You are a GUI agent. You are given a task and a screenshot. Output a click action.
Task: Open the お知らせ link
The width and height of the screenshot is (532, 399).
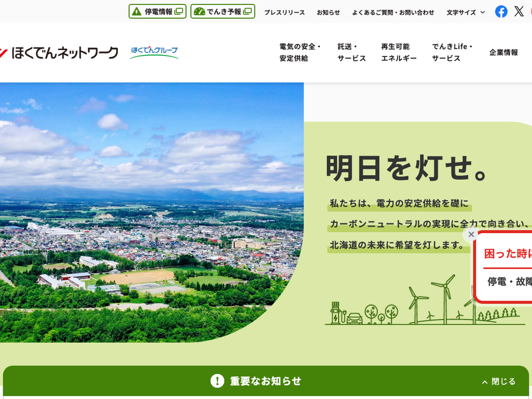point(328,12)
